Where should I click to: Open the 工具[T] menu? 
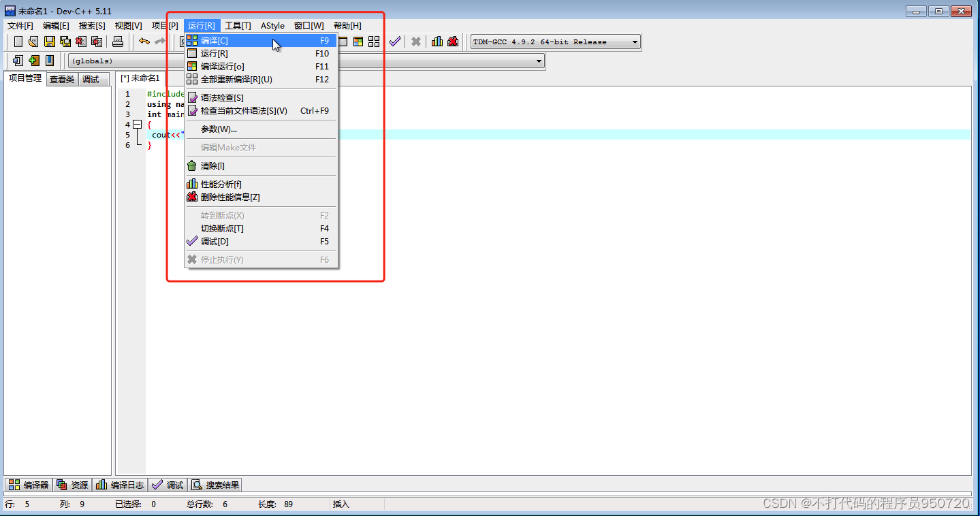[x=238, y=25]
